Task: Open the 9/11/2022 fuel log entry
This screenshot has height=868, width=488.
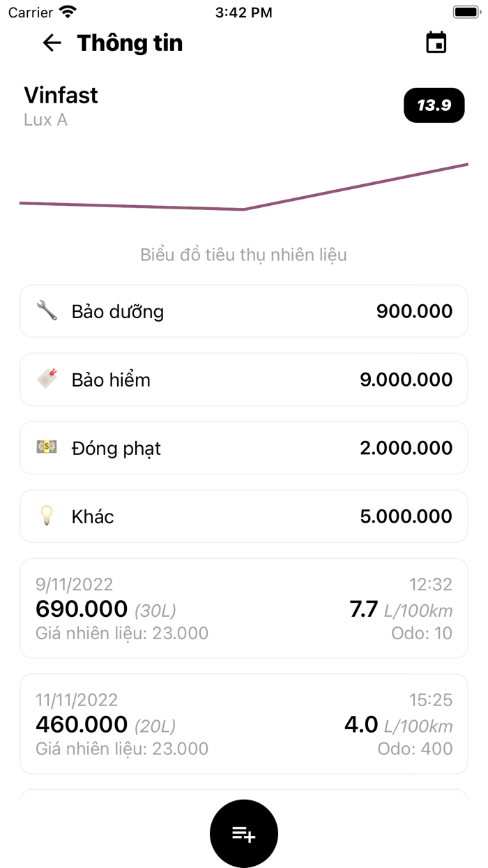Action: tap(244, 607)
